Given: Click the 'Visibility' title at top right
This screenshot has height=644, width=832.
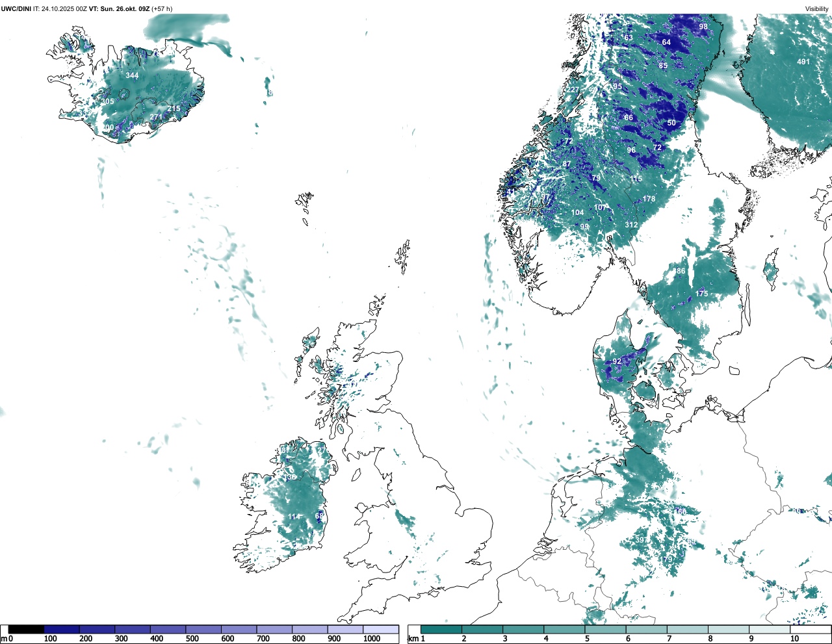Looking at the screenshot, I should click(817, 8).
